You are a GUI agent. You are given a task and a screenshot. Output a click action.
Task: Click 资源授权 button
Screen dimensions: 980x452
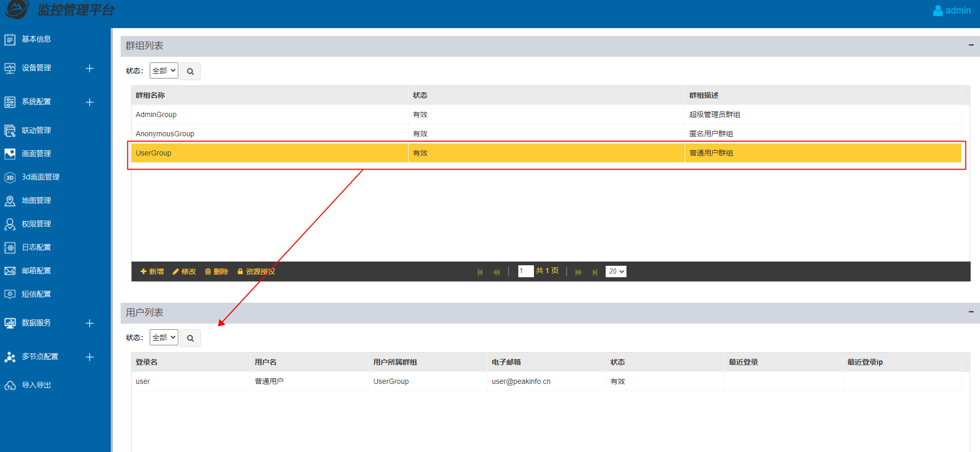click(256, 272)
